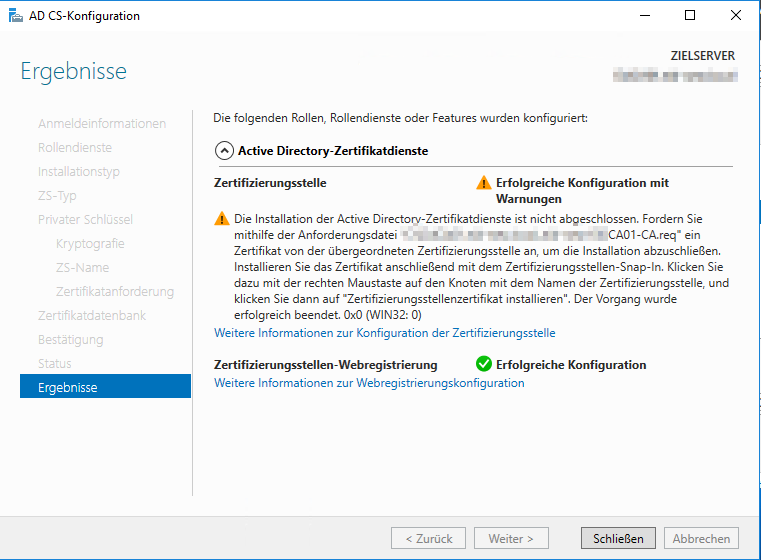Select the ZS-Typ step
Image resolution: width=761 pixels, height=560 pixels.
(57, 196)
